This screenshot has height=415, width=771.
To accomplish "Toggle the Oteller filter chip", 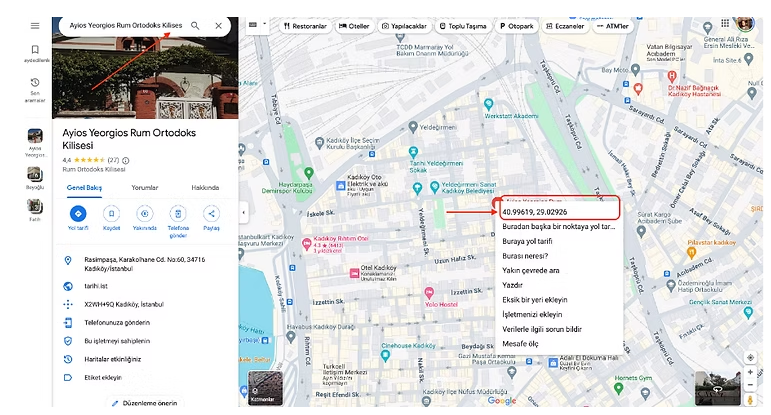I will (x=352, y=25).
